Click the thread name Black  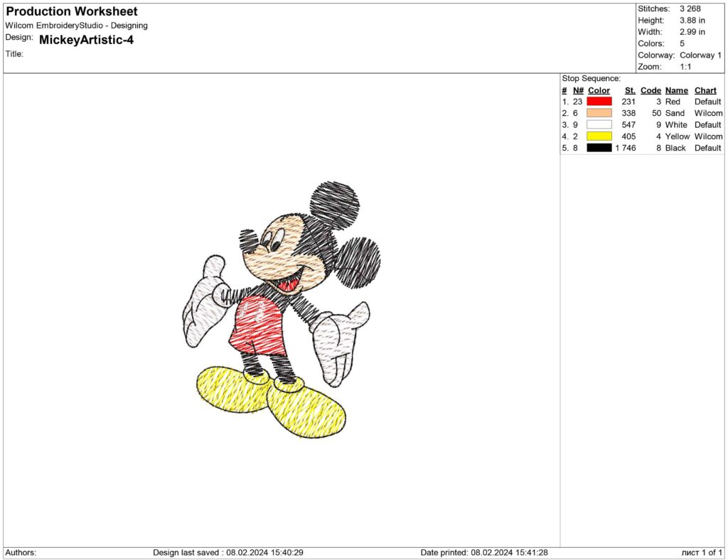click(x=675, y=148)
